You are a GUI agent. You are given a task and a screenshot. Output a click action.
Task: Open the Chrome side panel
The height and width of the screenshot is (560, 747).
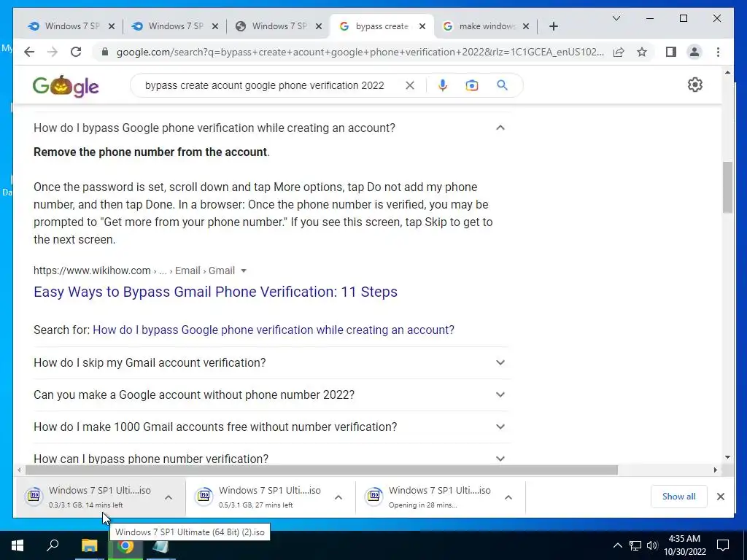tap(671, 52)
